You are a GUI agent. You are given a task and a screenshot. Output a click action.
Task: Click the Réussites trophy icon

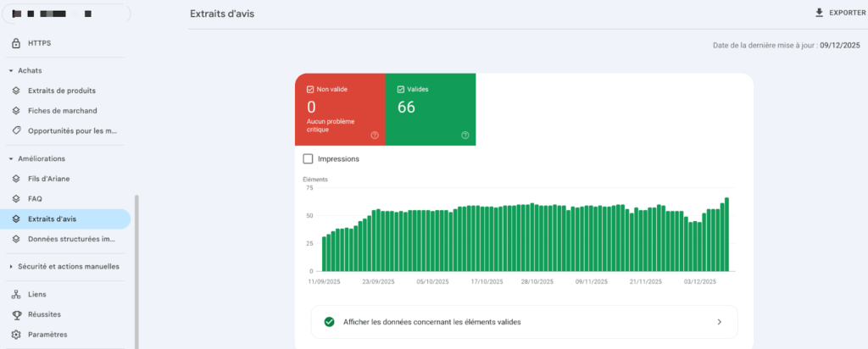[16, 314]
